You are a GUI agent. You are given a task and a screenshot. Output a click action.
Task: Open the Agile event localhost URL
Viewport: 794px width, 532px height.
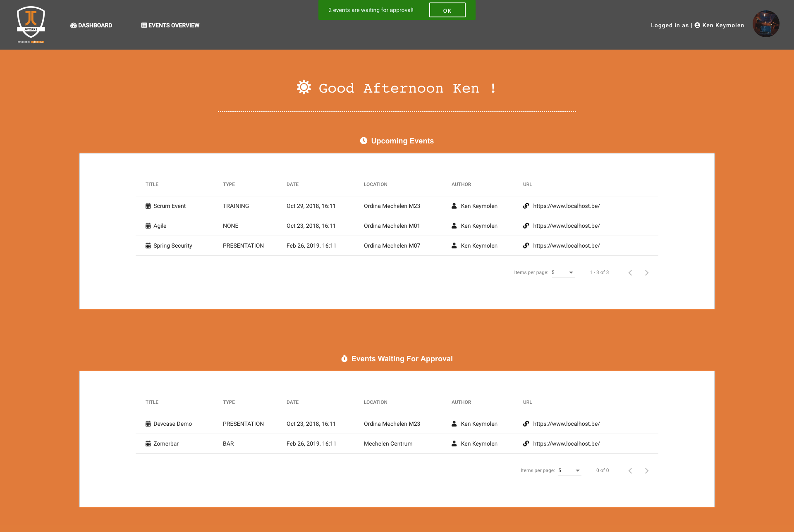pos(566,226)
